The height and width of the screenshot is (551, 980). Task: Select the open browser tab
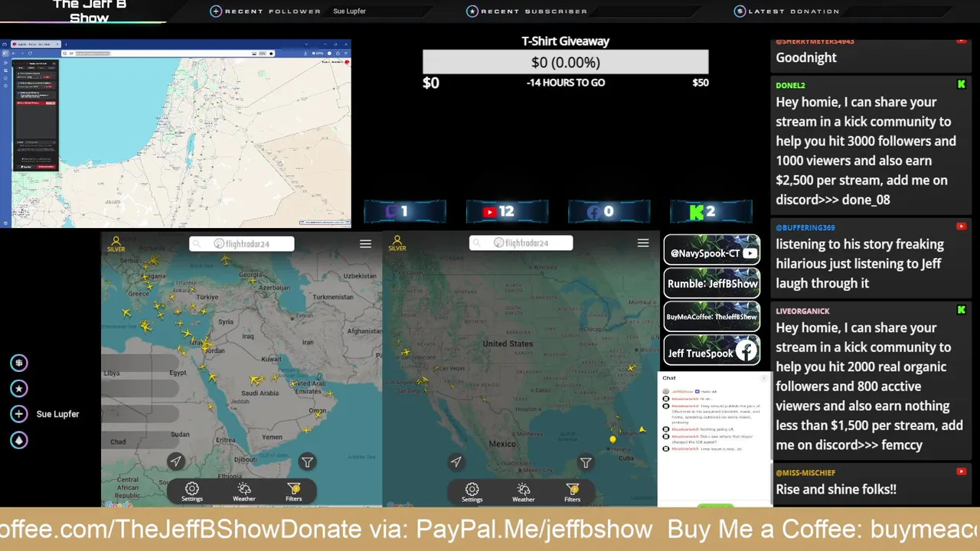(x=36, y=44)
